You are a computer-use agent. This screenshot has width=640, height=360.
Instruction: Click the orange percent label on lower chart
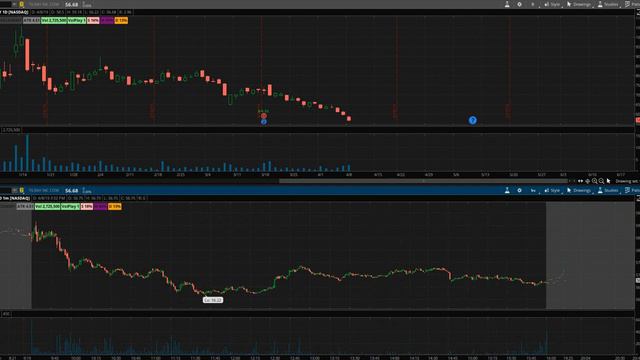tap(115, 207)
